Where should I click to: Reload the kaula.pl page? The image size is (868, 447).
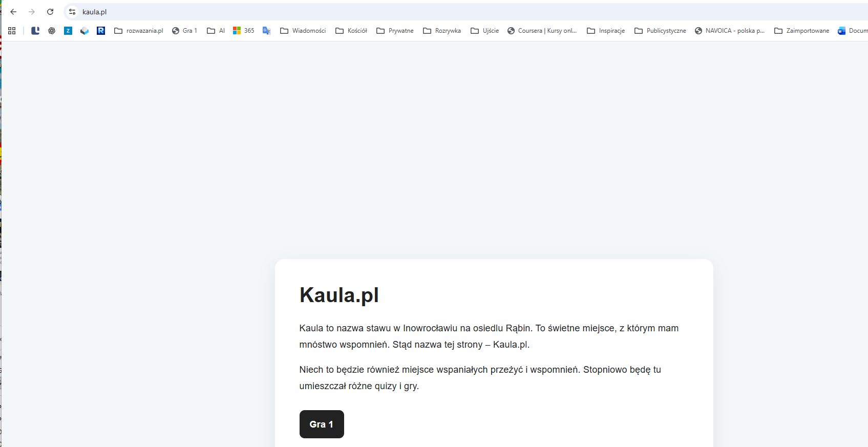coord(50,12)
